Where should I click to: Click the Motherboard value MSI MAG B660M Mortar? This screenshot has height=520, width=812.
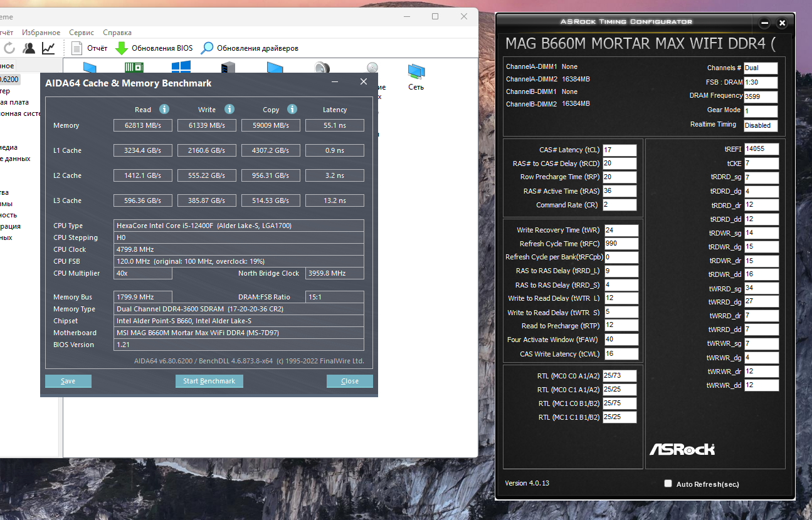pyautogui.click(x=239, y=333)
